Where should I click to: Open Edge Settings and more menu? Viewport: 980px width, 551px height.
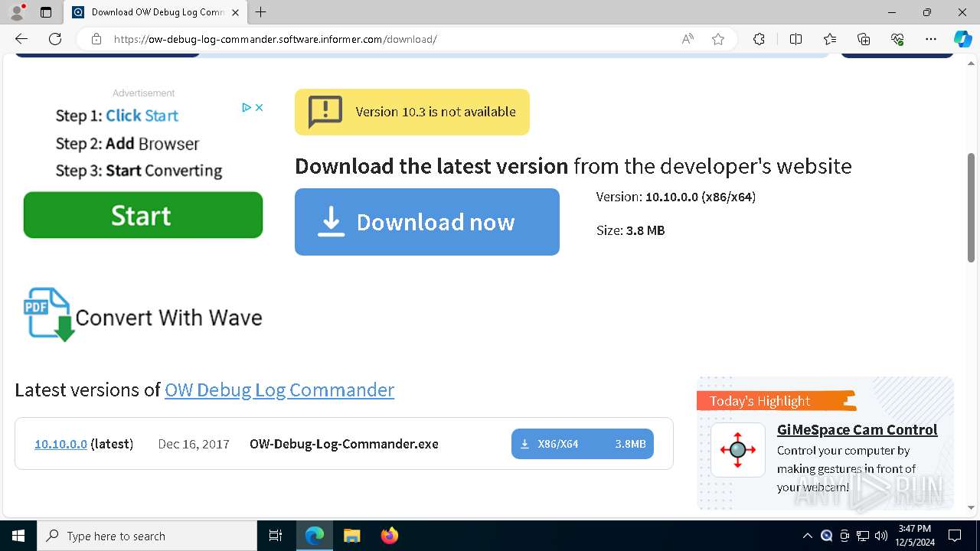pyautogui.click(x=931, y=39)
